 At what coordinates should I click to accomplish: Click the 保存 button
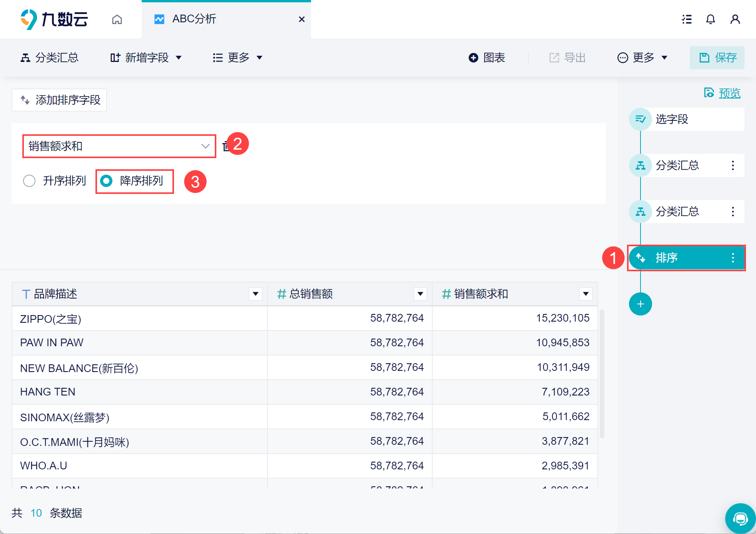(717, 58)
